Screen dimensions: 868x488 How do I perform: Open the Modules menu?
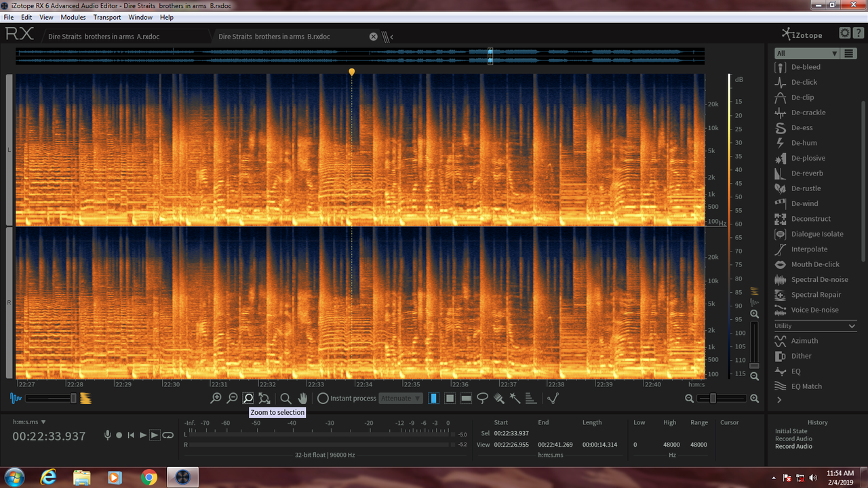pos(73,17)
